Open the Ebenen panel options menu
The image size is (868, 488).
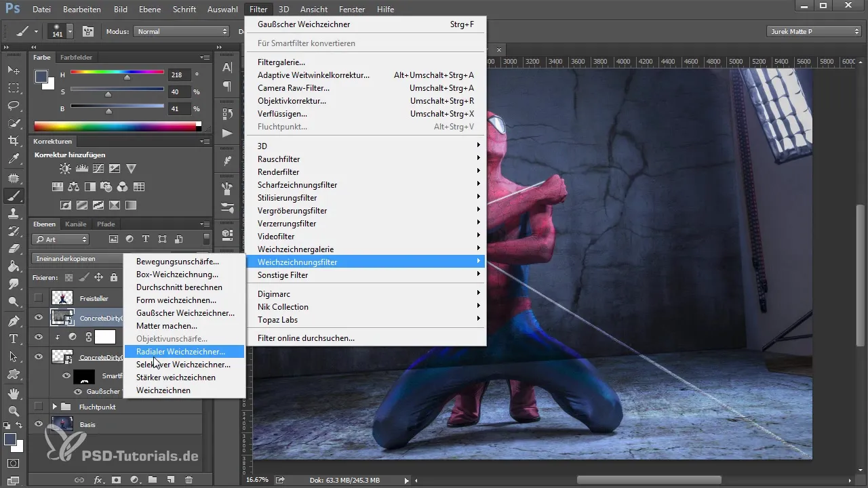point(205,224)
